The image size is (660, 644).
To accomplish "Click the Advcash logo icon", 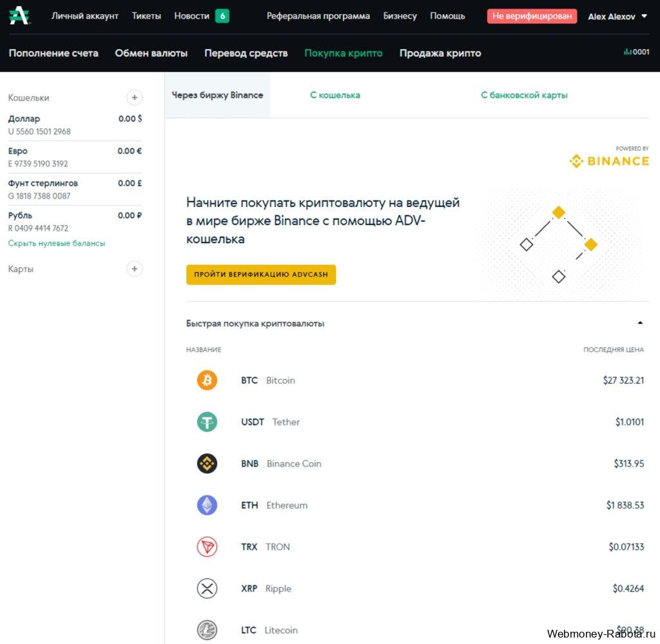I will click(19, 15).
